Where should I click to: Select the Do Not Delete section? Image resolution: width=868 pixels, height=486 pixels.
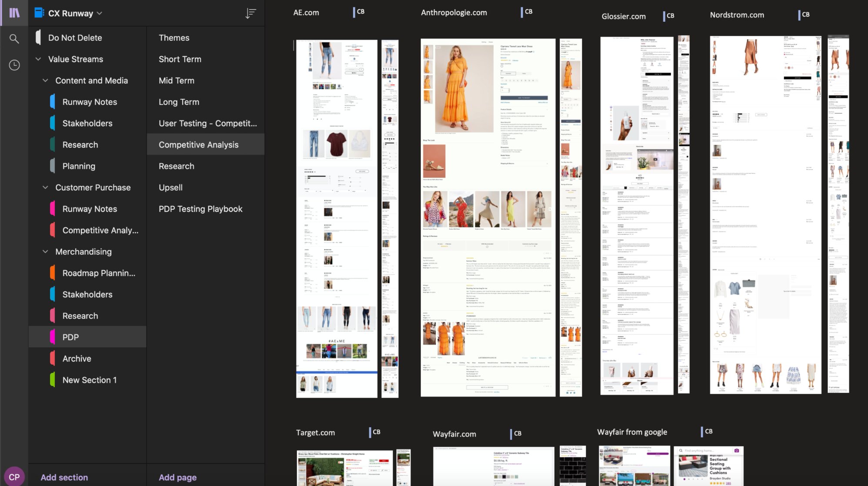[x=75, y=38]
